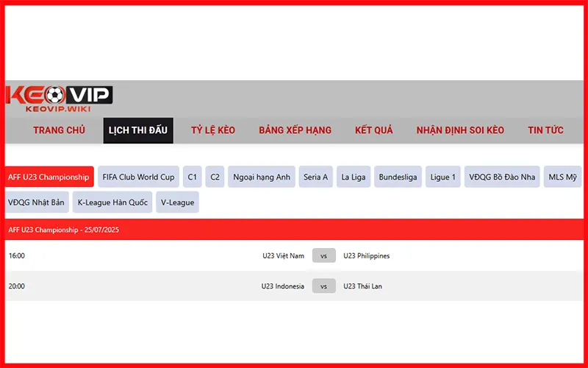The image size is (588, 368).
Task: Open the Bundesliga schedule tab
Action: tap(398, 177)
